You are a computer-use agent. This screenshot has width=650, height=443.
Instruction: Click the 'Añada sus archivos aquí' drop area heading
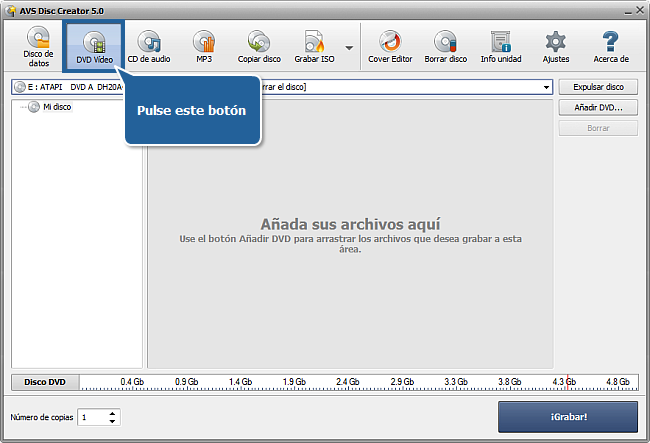pos(350,224)
